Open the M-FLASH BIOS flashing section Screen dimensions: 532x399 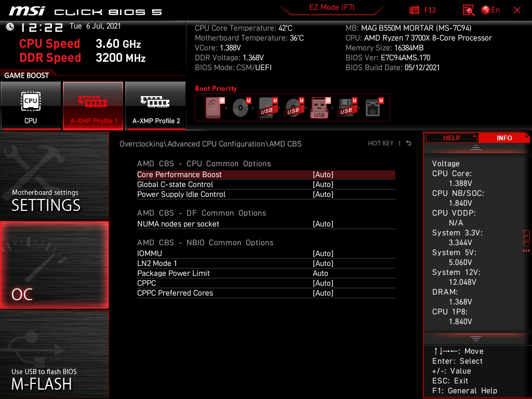point(54,354)
